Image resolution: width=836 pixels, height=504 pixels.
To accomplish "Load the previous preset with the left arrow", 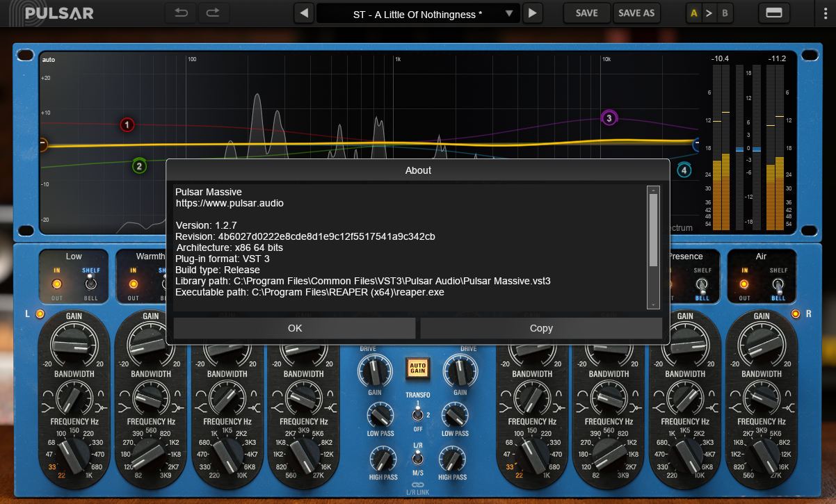I will click(x=303, y=13).
